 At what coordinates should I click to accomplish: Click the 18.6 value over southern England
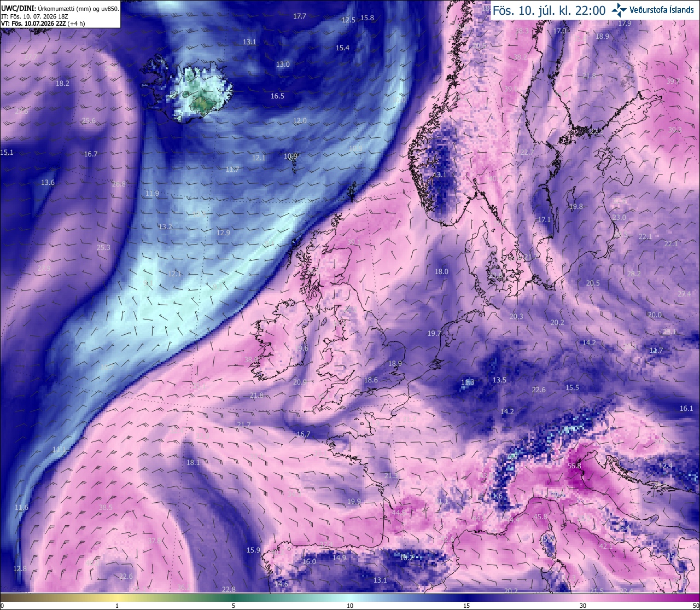371,380
